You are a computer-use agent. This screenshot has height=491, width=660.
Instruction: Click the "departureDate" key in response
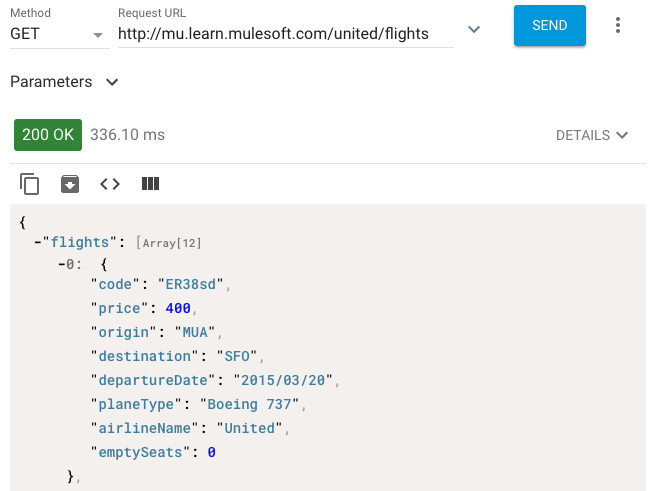[x=153, y=380]
